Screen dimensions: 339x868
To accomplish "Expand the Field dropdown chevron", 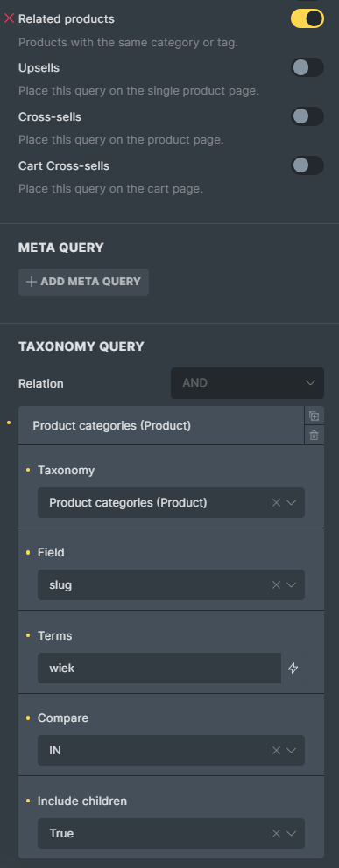I will pyautogui.click(x=292, y=585).
